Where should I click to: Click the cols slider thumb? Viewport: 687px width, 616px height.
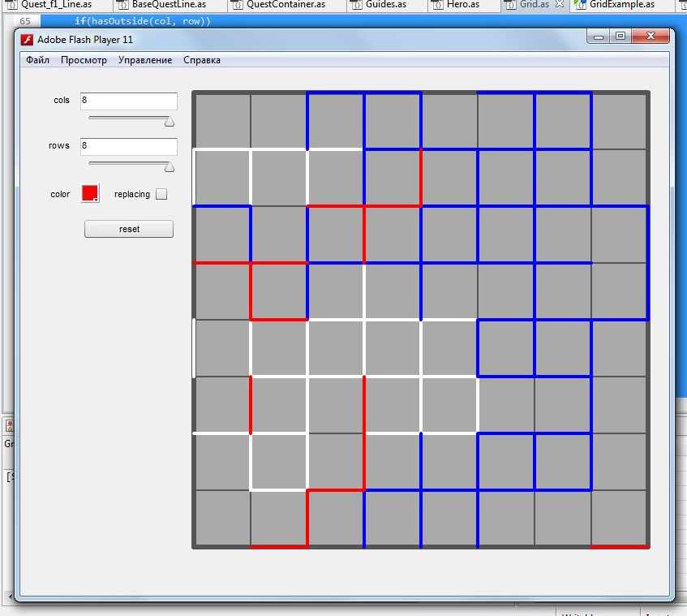[170, 122]
